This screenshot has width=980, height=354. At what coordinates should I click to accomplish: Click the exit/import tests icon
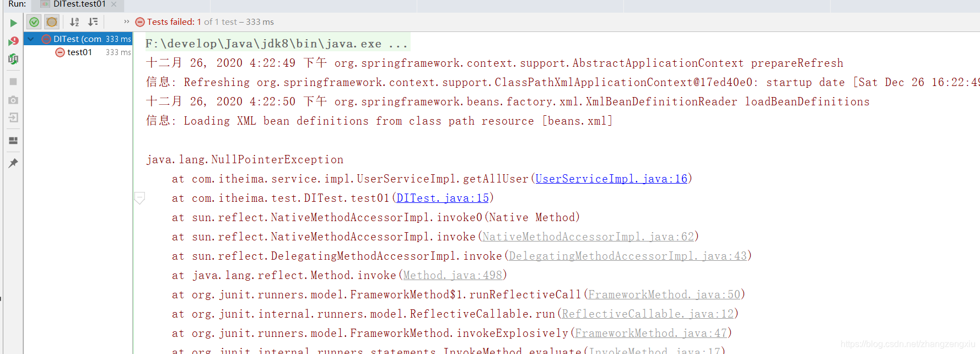pos(13,117)
